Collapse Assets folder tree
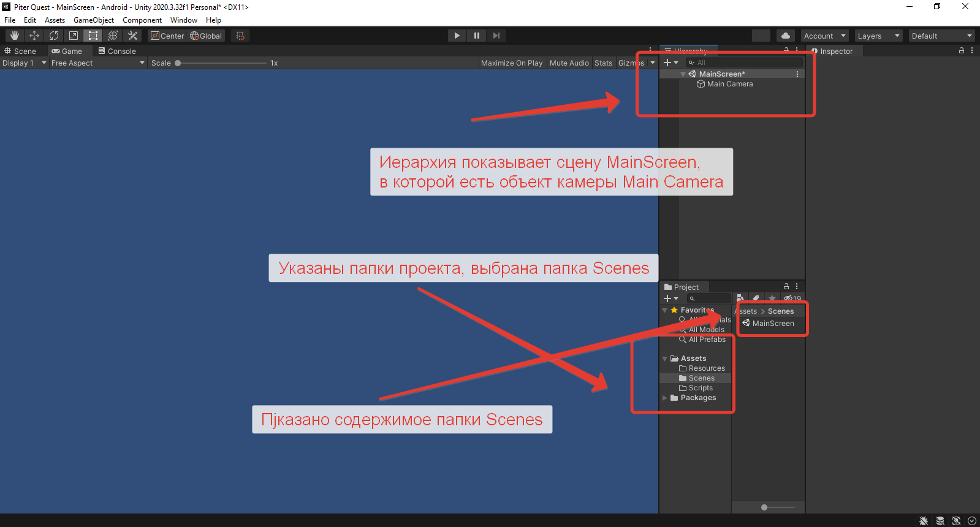The width and height of the screenshot is (980, 527). pyautogui.click(x=664, y=358)
